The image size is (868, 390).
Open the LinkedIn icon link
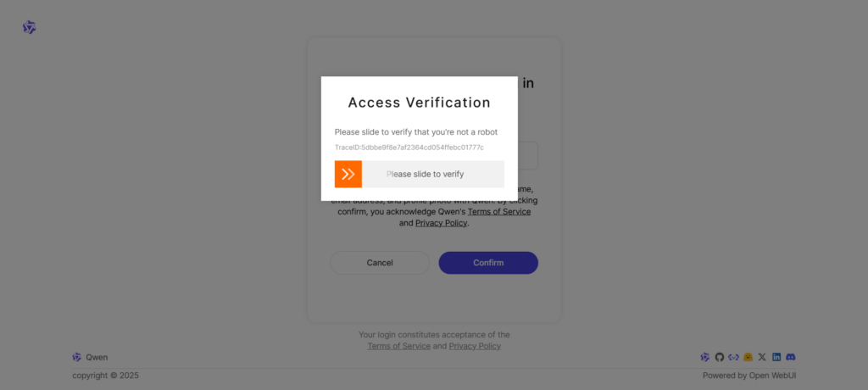point(776,357)
